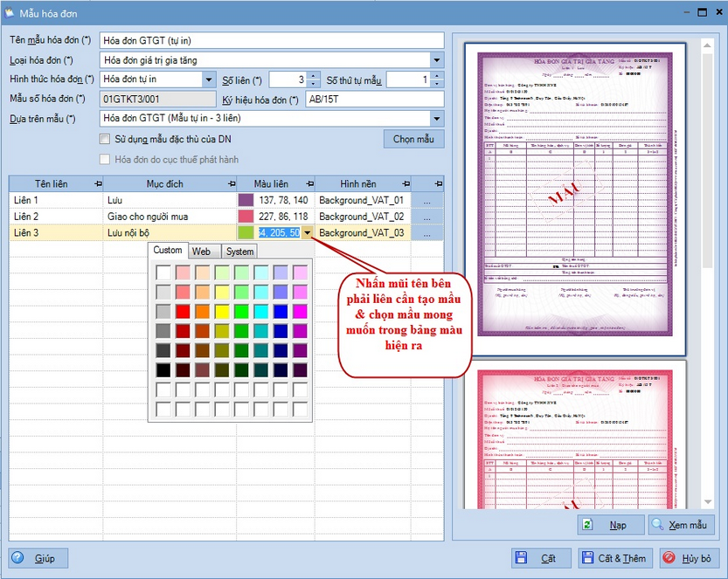The width and height of the screenshot is (728, 579).
Task: Click the 137, 78, 140 color value
Action: [284, 201]
